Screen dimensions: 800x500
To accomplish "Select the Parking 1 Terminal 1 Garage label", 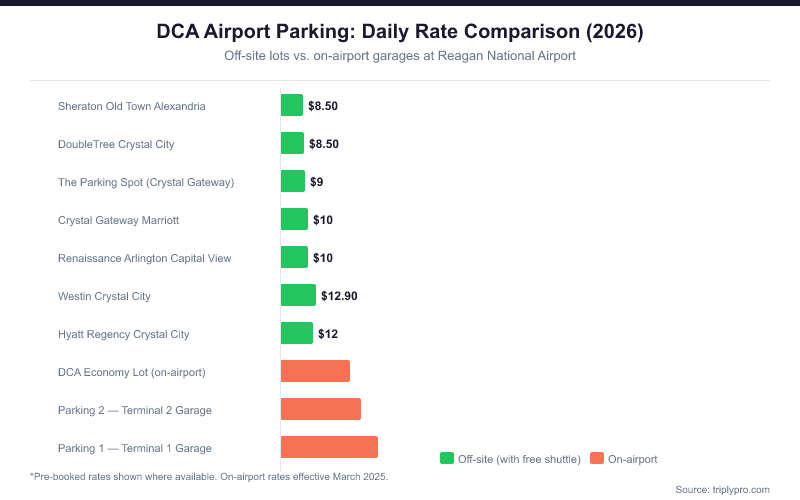I will (x=135, y=448).
